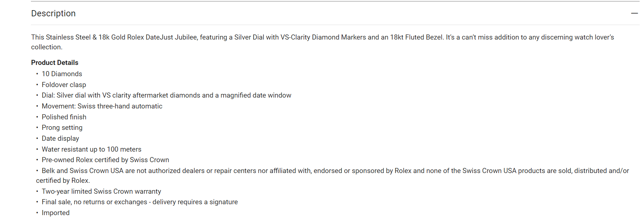Click the Description section heading
The width and height of the screenshot is (644, 222).
point(53,13)
